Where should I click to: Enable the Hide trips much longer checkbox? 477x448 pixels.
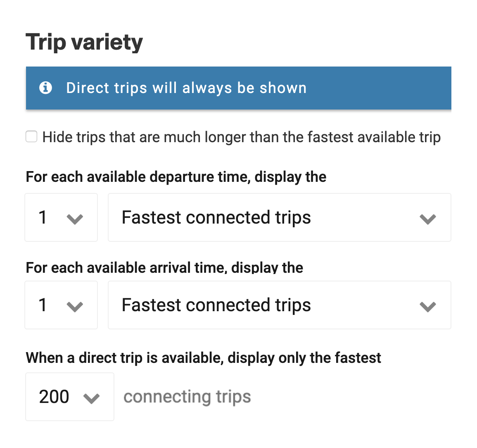click(x=31, y=136)
